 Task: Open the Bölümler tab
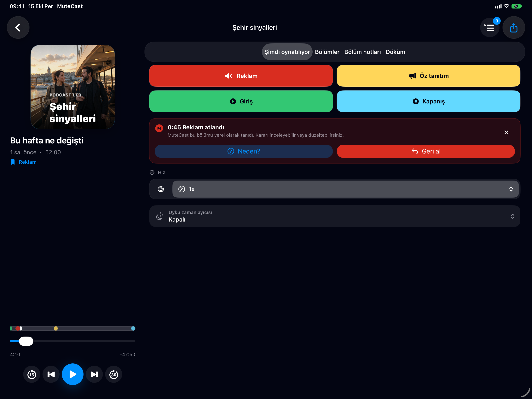[x=327, y=52]
